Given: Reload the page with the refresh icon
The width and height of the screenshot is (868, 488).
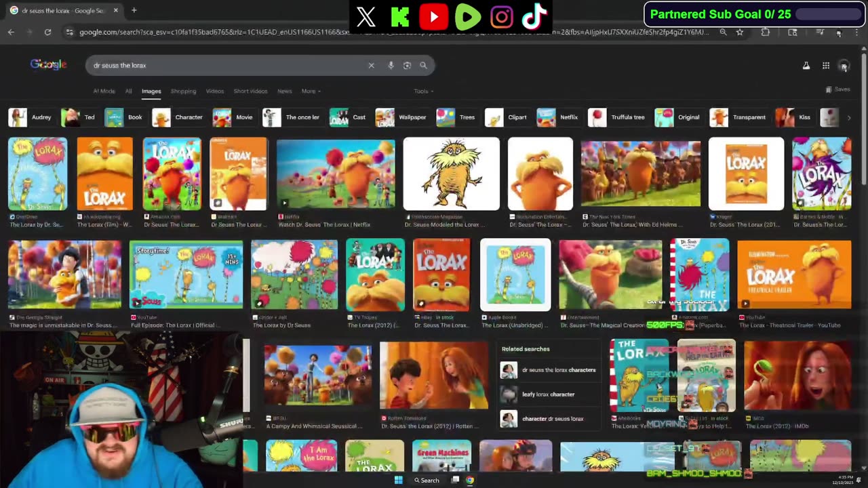Looking at the screenshot, I should 47,32.
